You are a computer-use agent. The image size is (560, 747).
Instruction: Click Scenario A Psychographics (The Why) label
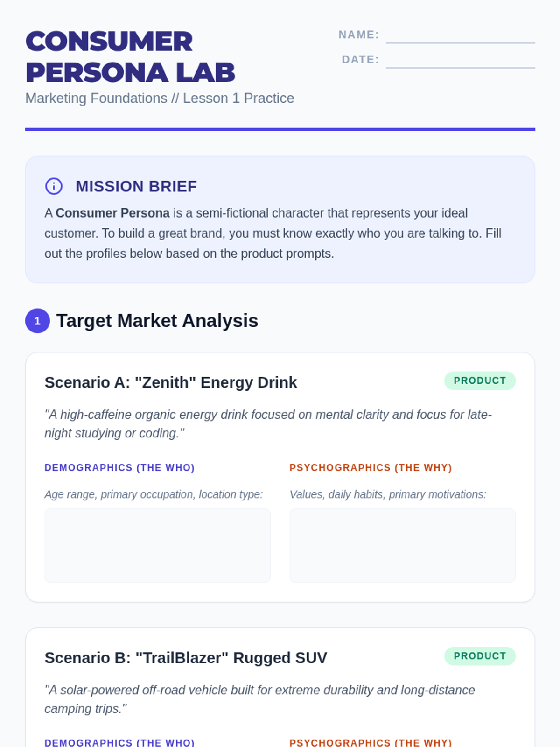371,467
